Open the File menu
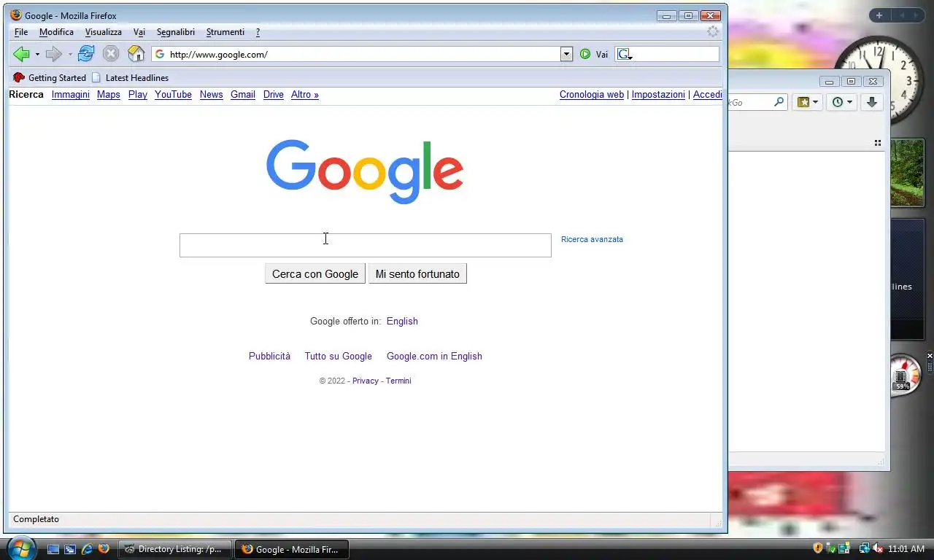Screen dimensions: 934x560 (x=21, y=32)
